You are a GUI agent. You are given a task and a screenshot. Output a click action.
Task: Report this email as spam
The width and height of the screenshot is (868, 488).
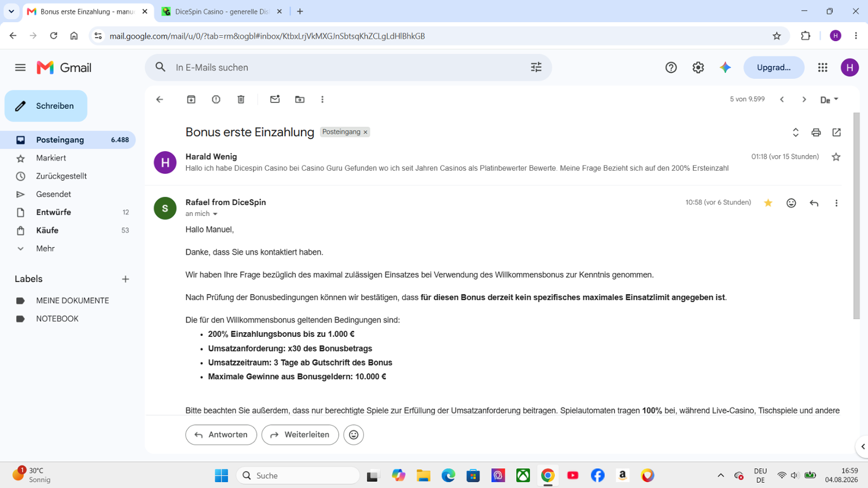point(216,100)
